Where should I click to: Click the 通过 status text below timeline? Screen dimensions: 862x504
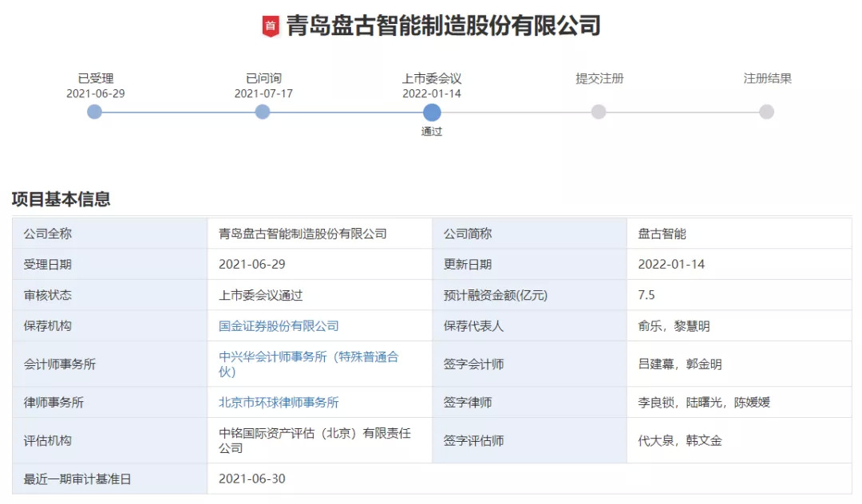click(x=432, y=132)
